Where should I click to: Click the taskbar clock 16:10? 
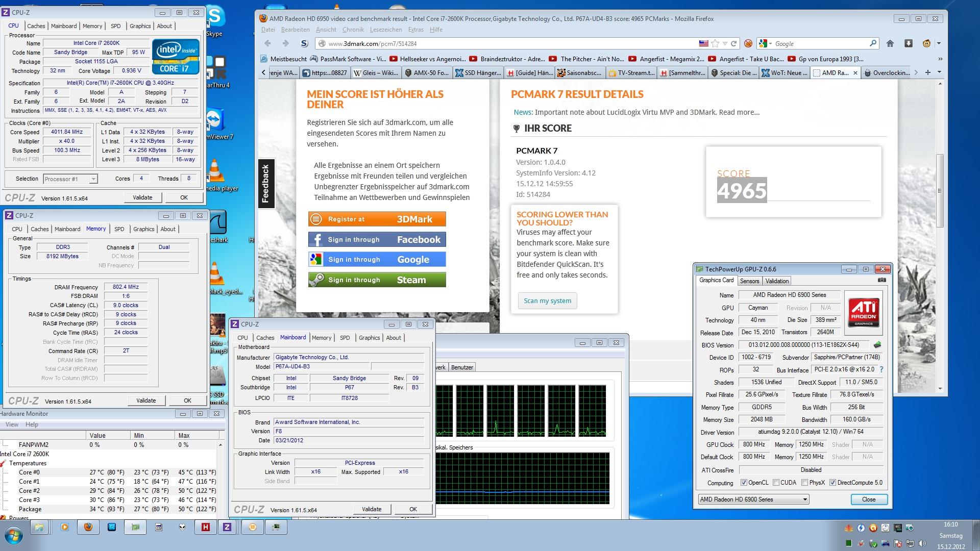(x=950, y=524)
